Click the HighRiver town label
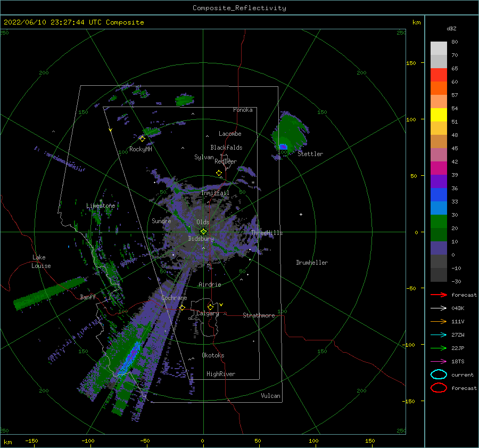 [220, 374]
